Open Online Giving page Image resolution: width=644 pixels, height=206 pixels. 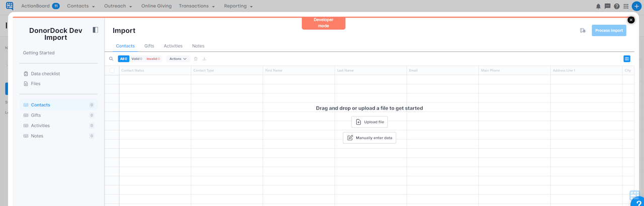(x=156, y=6)
